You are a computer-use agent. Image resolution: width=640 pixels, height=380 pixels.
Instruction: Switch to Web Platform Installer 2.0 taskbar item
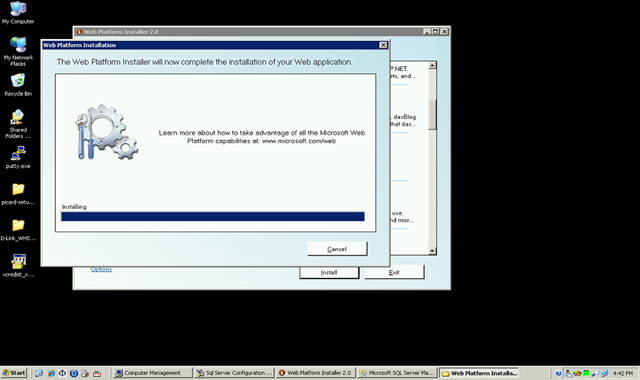click(316, 373)
